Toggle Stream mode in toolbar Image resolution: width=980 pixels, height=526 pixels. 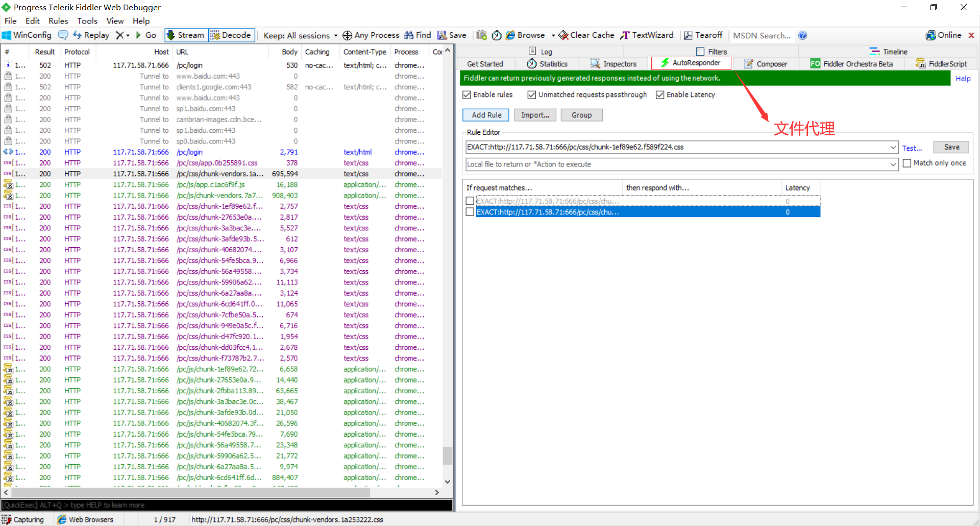pos(186,35)
